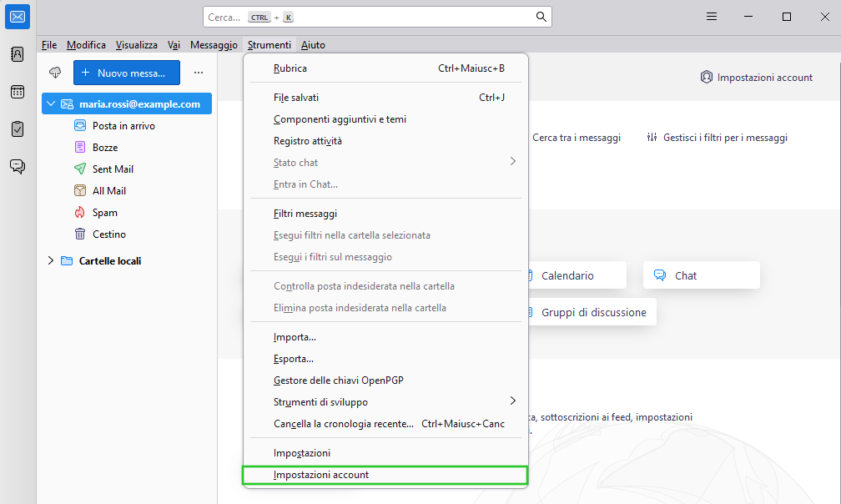The width and height of the screenshot is (841, 504).
Task: Open the Calendar icon in left sidebar
Action: [18, 92]
